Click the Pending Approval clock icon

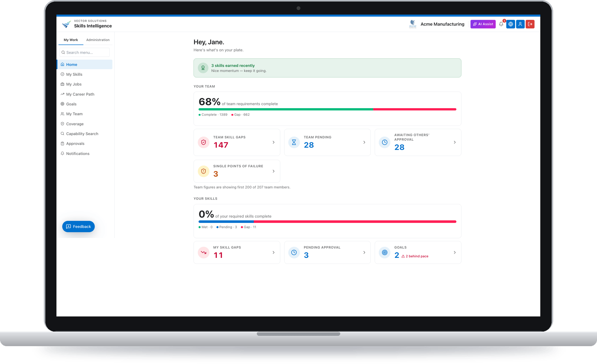[294, 253]
